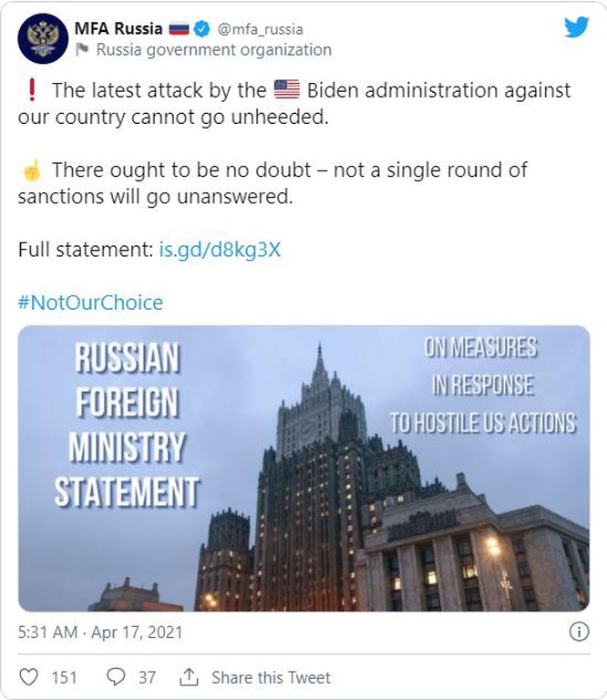Open the #NotOurChoice hashtag

pyautogui.click(x=90, y=303)
